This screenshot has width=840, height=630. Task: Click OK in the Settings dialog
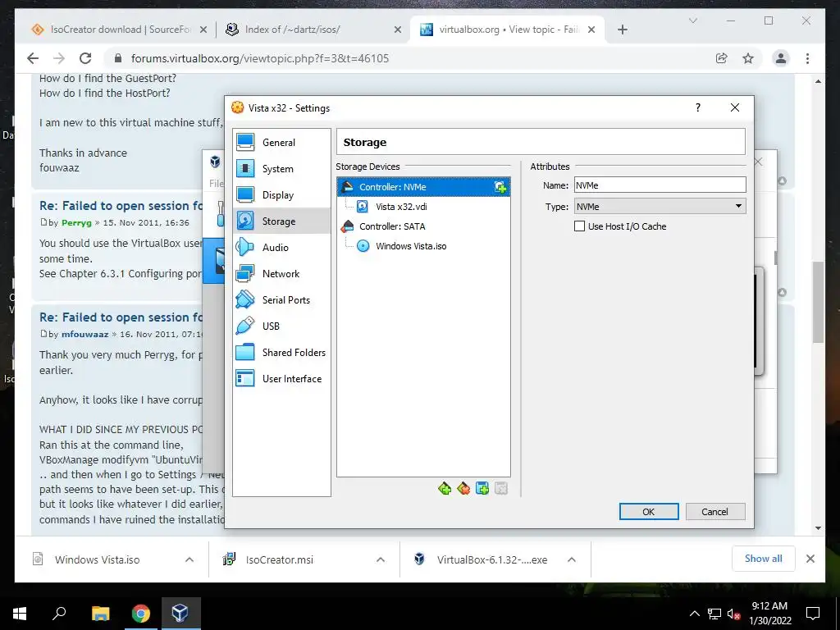pos(649,512)
